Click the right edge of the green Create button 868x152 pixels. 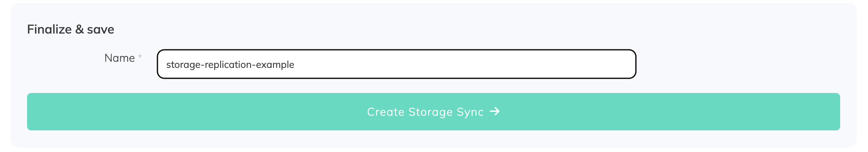coord(837,111)
